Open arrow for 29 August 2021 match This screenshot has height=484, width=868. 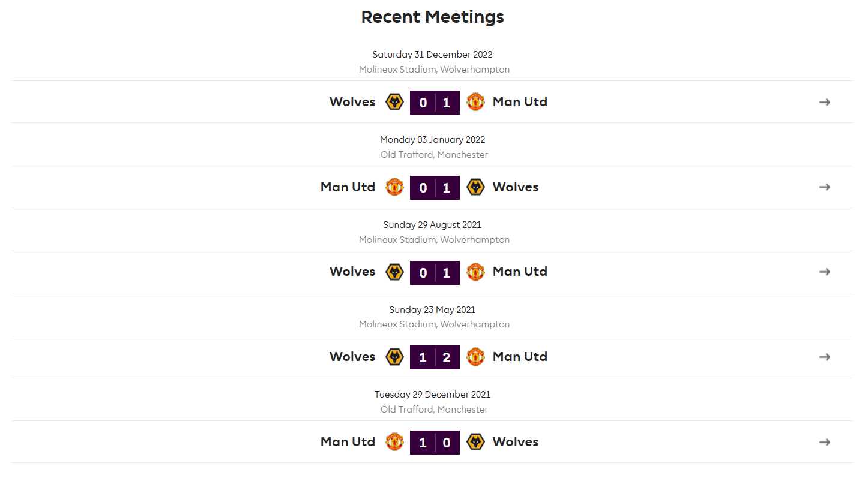[825, 272]
